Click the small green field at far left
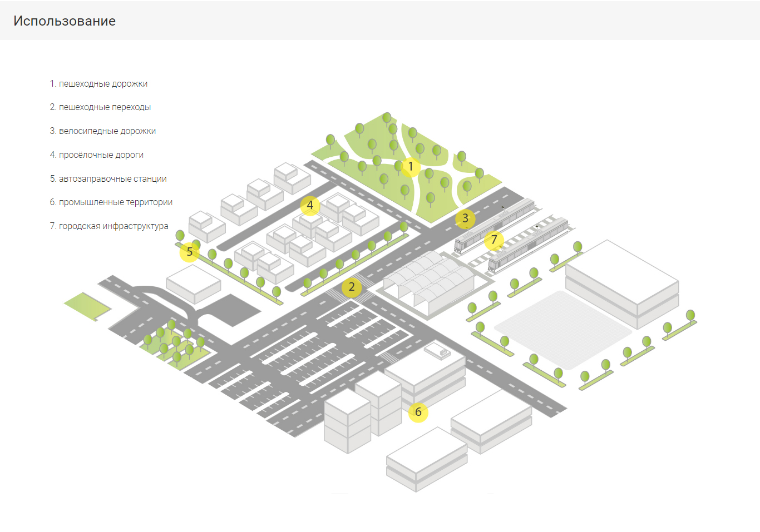Image resolution: width=760 pixels, height=532 pixels. point(87,306)
